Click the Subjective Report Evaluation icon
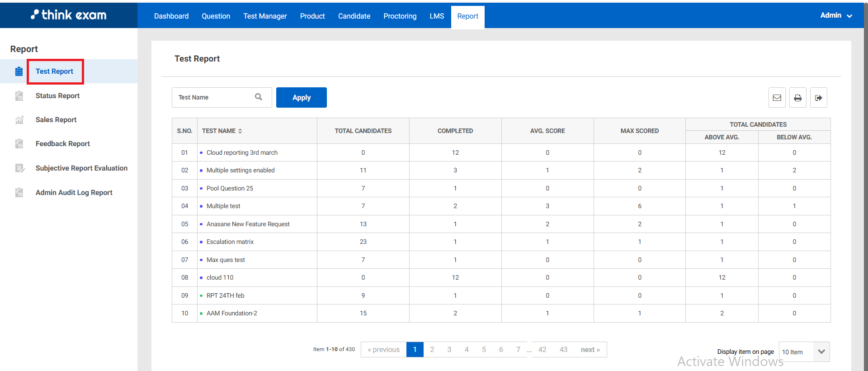This screenshot has height=371, width=868. 19,168
